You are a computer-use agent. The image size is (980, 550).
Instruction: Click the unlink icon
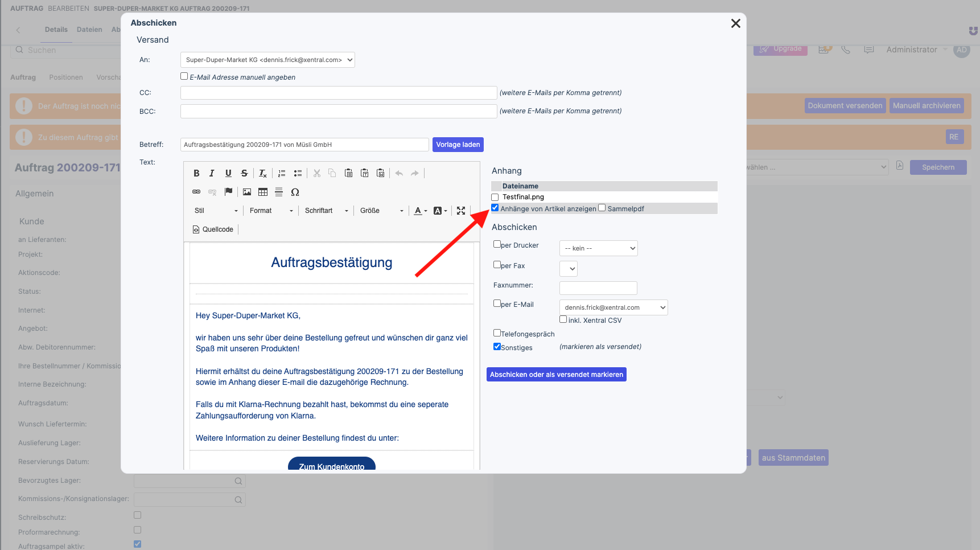point(212,192)
